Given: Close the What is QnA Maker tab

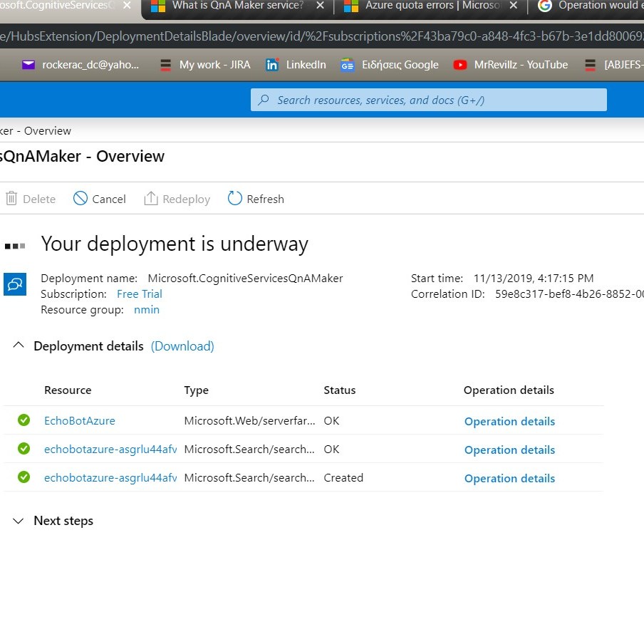Looking at the screenshot, I should pyautogui.click(x=320, y=6).
